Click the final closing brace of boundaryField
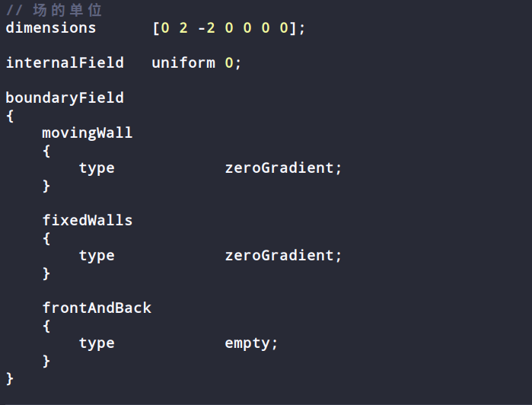Viewport: 532px width, 405px height. [x=10, y=379]
